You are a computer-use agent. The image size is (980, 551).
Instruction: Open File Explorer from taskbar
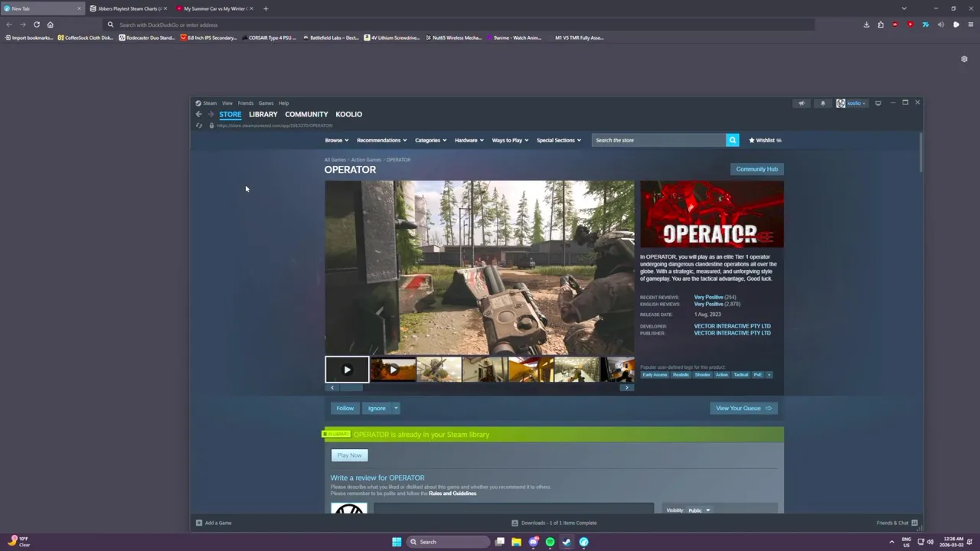tap(516, 542)
